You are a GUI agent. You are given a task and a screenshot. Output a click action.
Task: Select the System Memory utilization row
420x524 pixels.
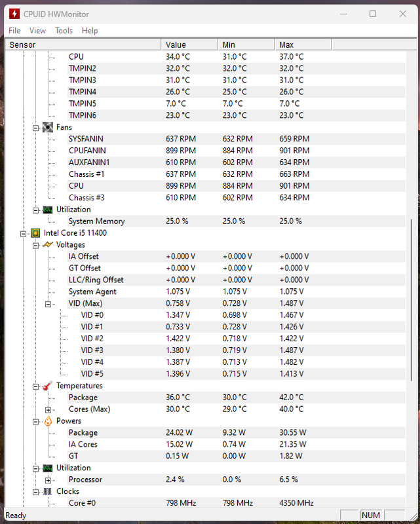point(237,221)
